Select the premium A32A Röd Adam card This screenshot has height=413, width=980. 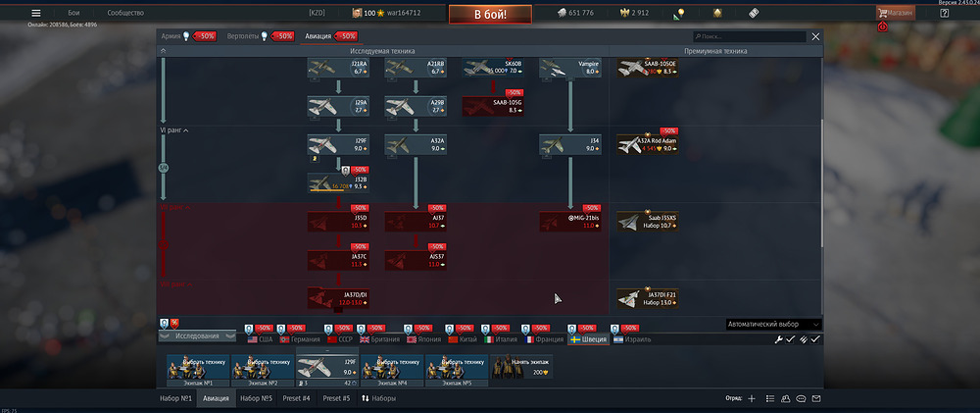[x=648, y=145]
